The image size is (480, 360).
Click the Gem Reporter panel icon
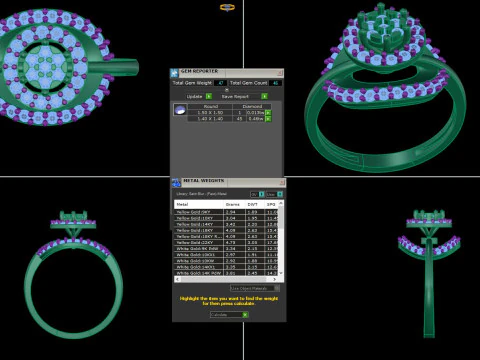click(174, 72)
